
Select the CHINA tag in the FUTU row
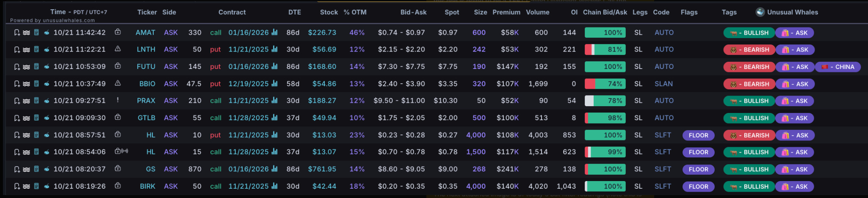click(x=838, y=67)
